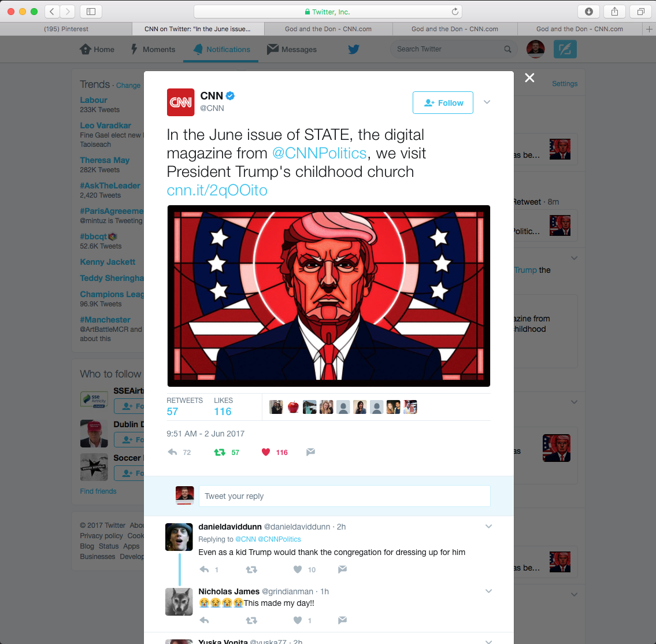Open danieldaviddunn's profile picture
This screenshot has width=656, height=644.
point(179,537)
